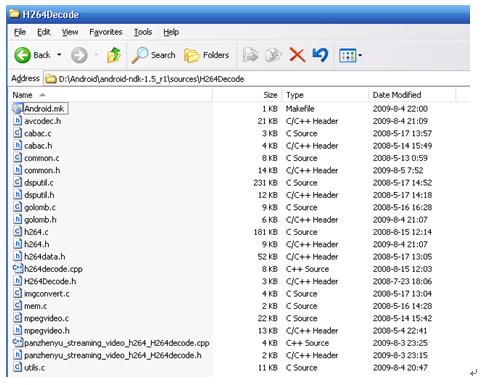The image size is (500, 385).
Task: Select the h264data.h file icon
Action: pos(18,256)
